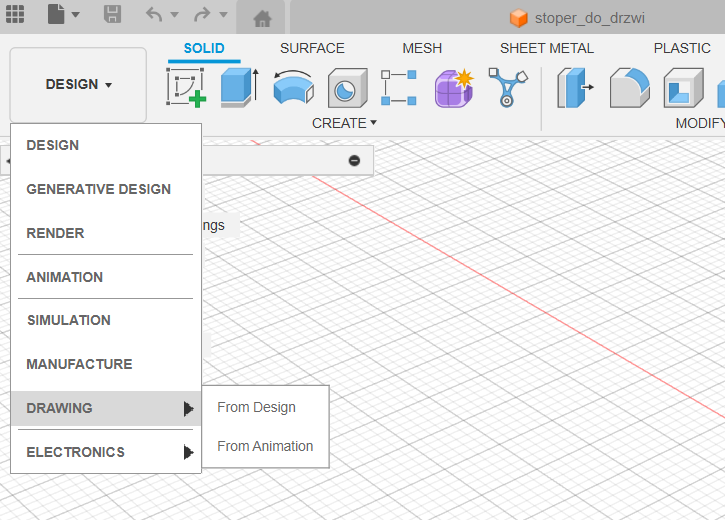Collapse the browser panel with minus button
Screen dimensions: 725x520
pyautogui.click(x=354, y=161)
